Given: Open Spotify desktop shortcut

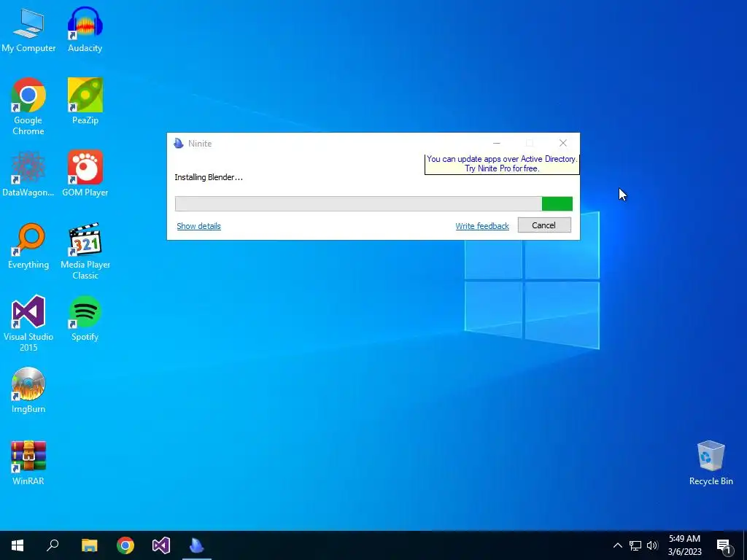Looking at the screenshot, I should (85, 319).
